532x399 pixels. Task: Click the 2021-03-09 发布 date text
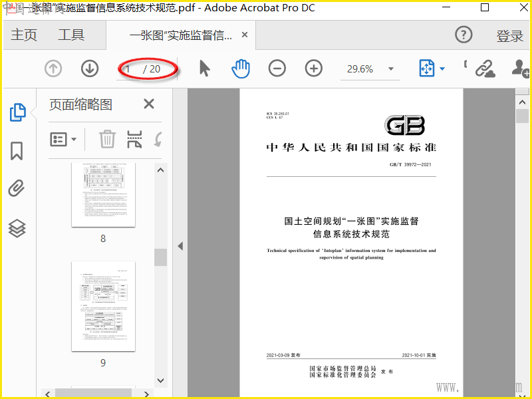pyautogui.click(x=283, y=355)
